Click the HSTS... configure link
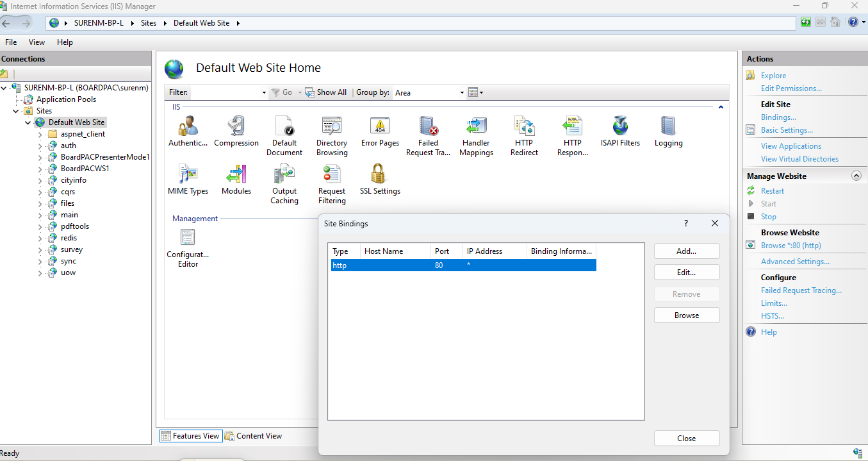 click(x=773, y=316)
